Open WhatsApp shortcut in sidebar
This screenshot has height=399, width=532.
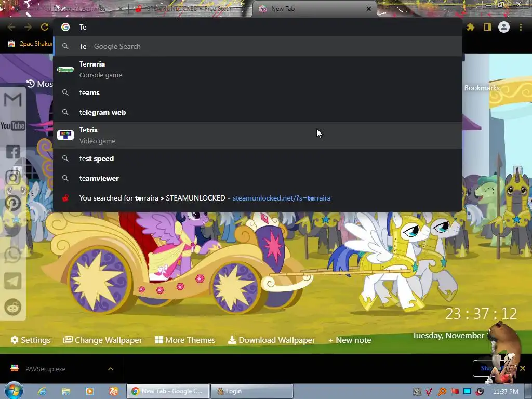coord(13,255)
